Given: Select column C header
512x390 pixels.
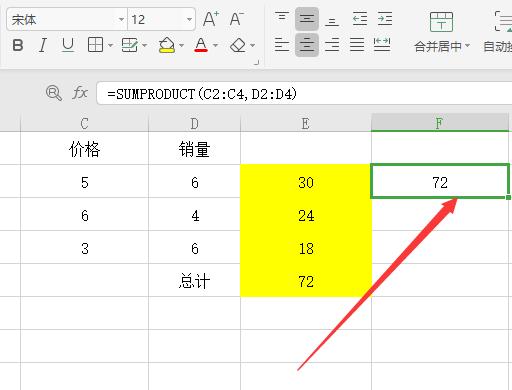Looking at the screenshot, I should tap(84, 123).
